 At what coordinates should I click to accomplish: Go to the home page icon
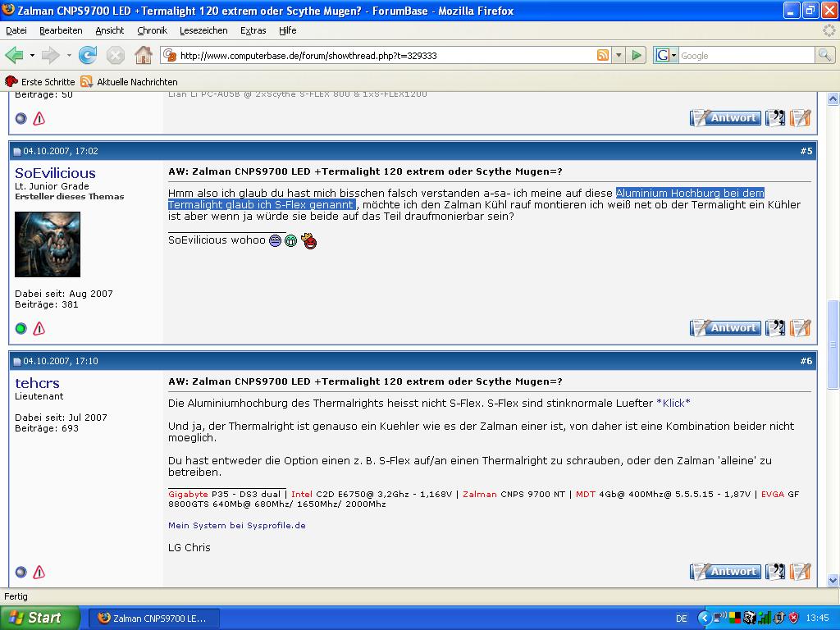143,55
